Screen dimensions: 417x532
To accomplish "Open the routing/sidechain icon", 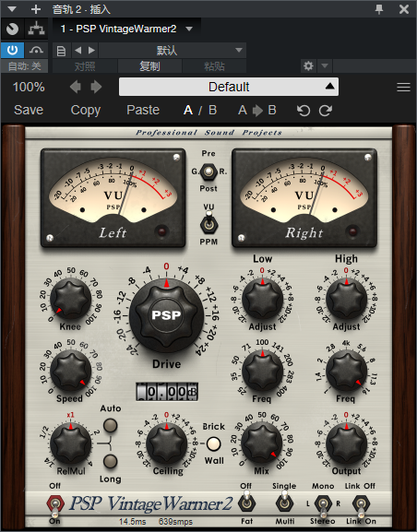I will tap(36, 30).
